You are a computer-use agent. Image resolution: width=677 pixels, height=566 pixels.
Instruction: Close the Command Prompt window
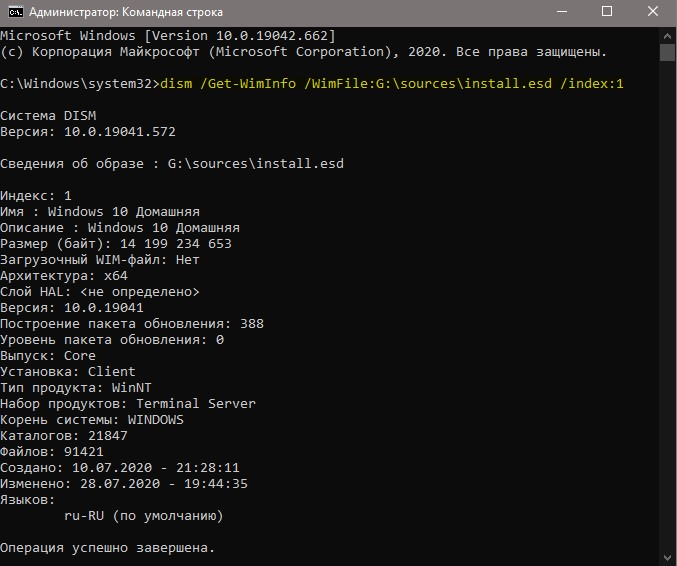tap(653, 12)
